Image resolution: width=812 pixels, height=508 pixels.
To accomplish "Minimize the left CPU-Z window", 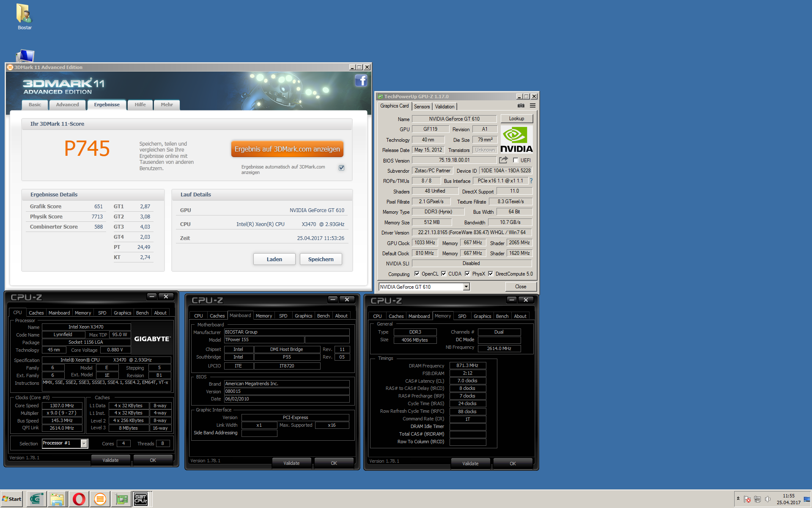I will (x=152, y=296).
